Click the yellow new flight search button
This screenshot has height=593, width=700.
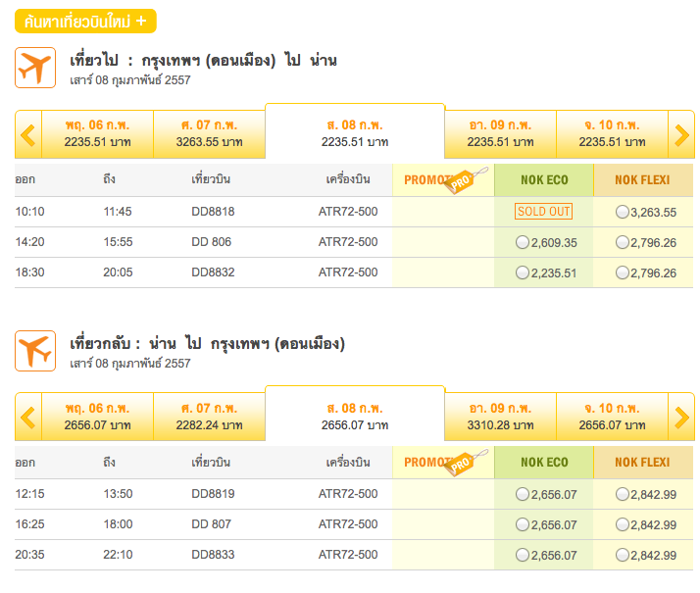tap(85, 21)
